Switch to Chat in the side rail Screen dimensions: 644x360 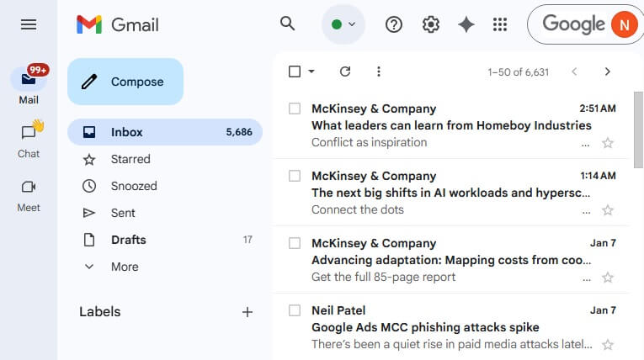click(x=29, y=140)
